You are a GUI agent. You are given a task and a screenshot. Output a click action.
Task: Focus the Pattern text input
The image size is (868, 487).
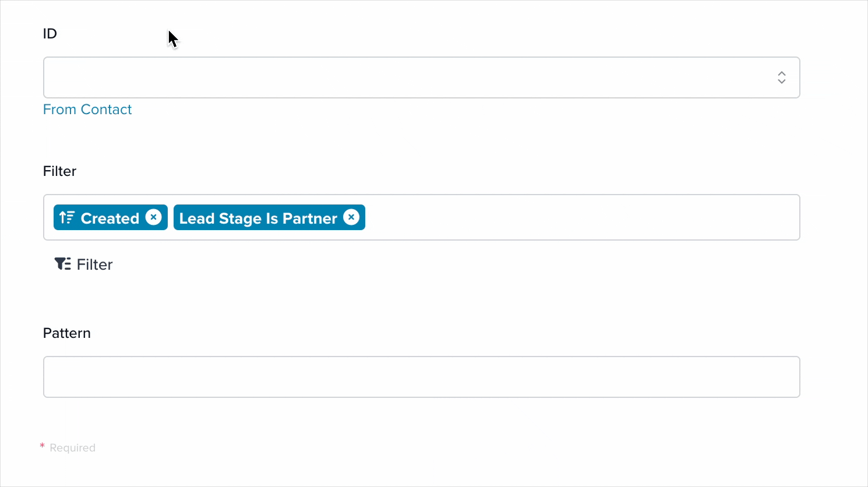421,377
